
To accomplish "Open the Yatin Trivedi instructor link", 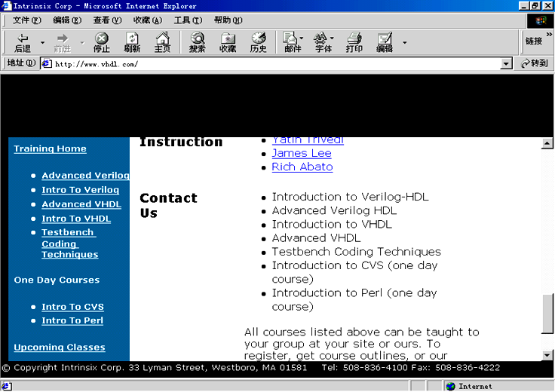I will click(x=308, y=141).
